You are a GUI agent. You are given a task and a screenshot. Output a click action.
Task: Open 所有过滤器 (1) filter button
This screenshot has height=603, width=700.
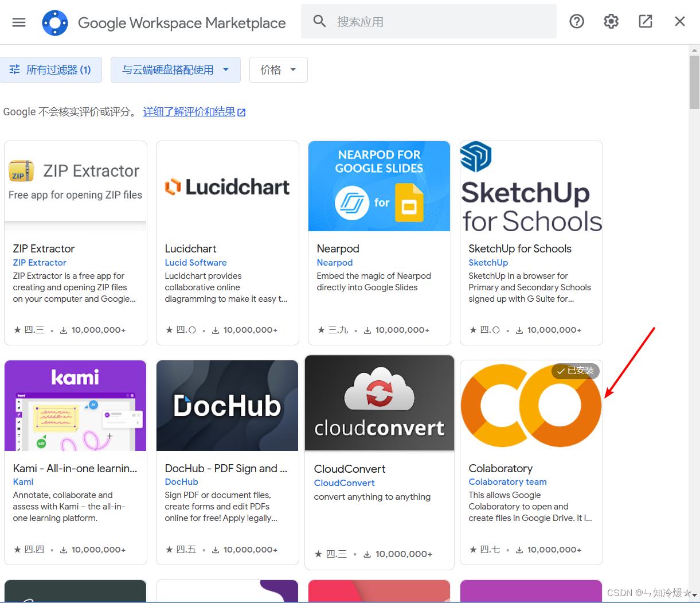tap(50, 69)
